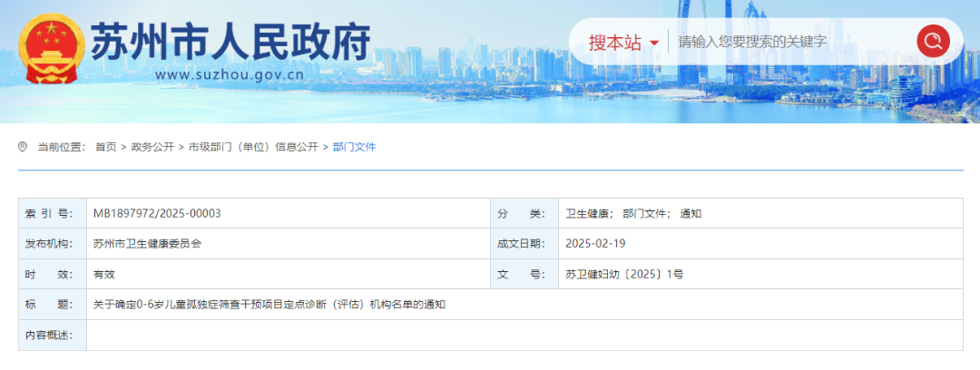
Task: Click the www.suzhou.gov.cn address text
Action: (x=229, y=75)
